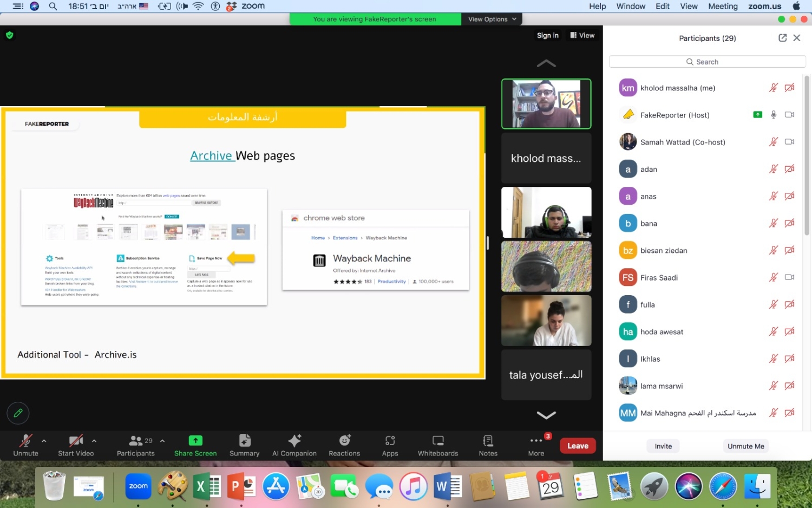Show previous video thumbnails with up chevron

546,63
